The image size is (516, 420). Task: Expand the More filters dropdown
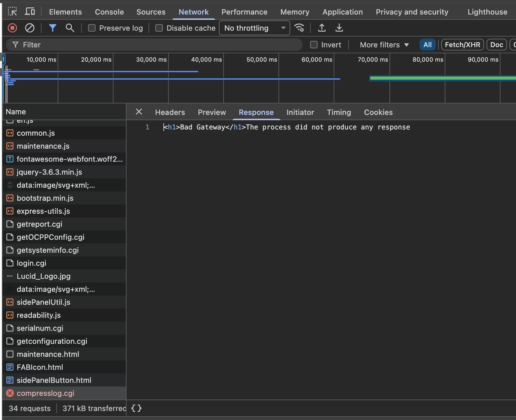pos(384,45)
